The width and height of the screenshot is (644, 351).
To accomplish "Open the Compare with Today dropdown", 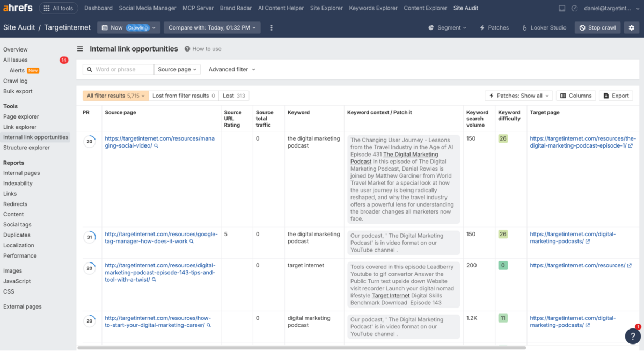I will pos(212,27).
